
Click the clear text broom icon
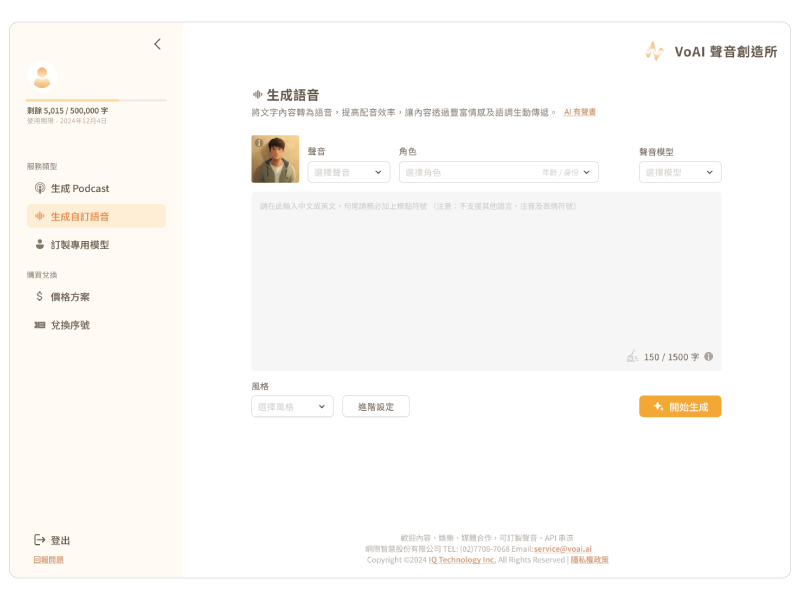point(632,356)
